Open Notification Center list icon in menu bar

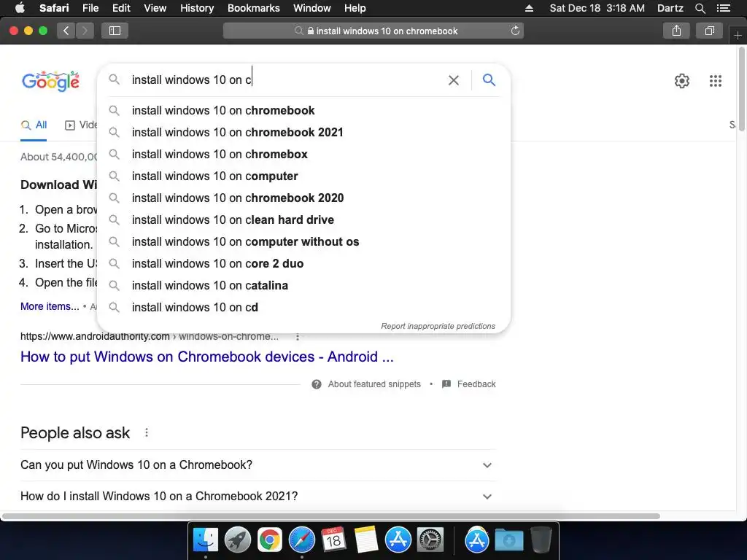pyautogui.click(x=723, y=8)
